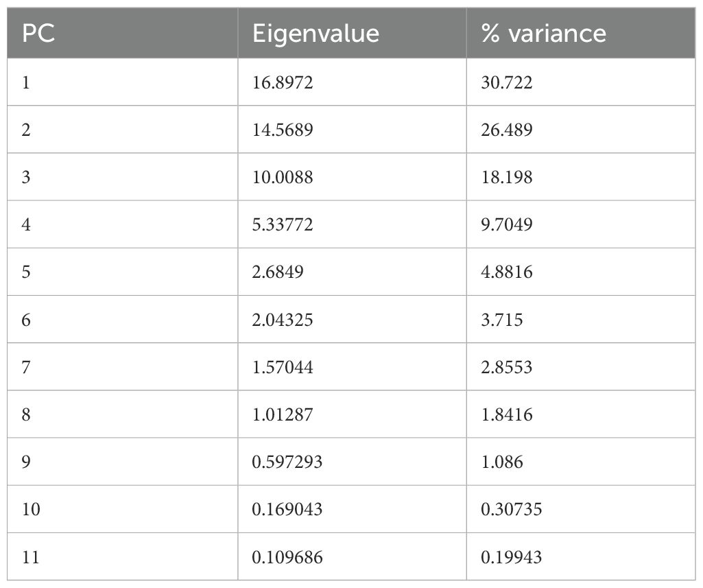Click the Eigenvalue column header
This screenshot has height=588, width=703.
[x=315, y=34]
